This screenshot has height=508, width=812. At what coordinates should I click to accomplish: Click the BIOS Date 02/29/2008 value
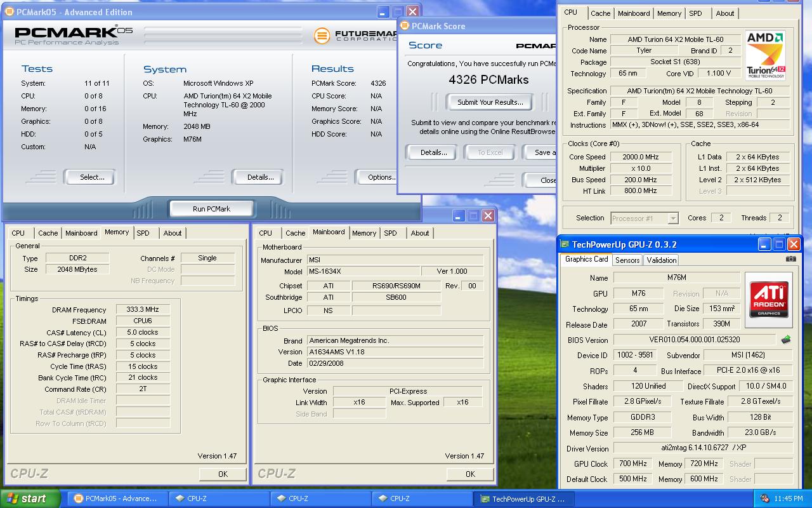click(x=395, y=363)
